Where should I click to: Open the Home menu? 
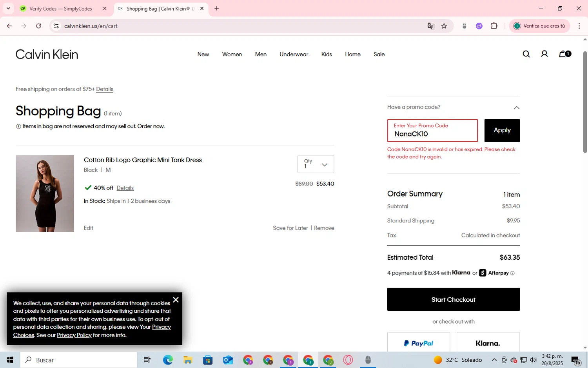tap(353, 54)
